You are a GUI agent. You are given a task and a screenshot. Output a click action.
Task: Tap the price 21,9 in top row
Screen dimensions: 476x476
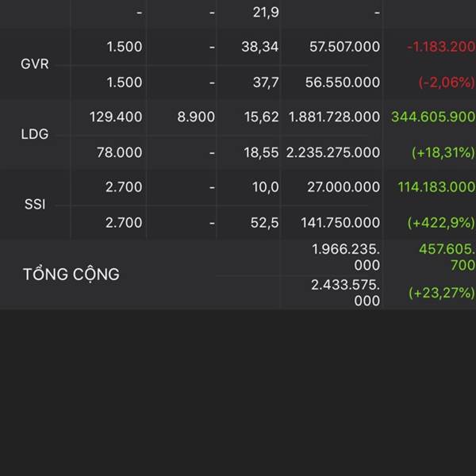pyautogui.click(x=266, y=13)
